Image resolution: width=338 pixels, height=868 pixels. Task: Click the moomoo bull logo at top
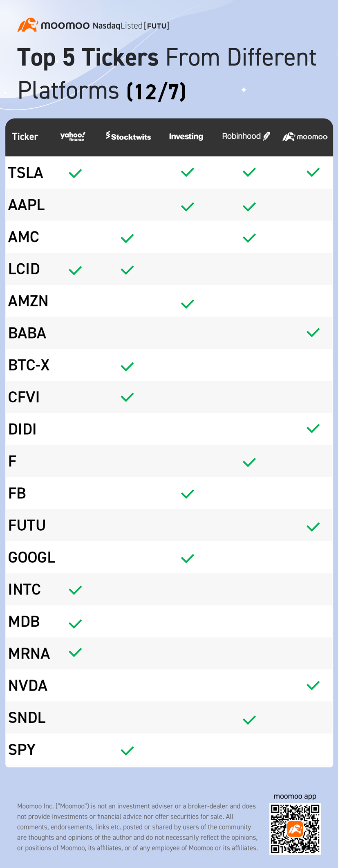pos(28,25)
